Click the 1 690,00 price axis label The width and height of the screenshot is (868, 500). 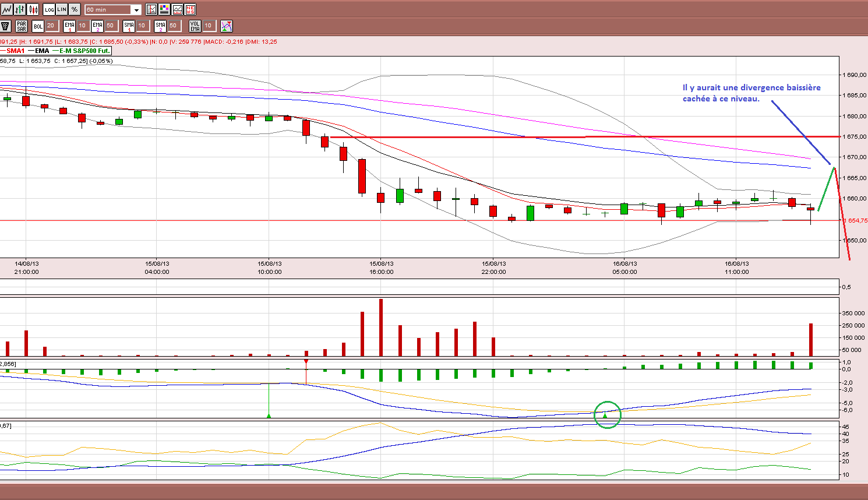click(855, 75)
